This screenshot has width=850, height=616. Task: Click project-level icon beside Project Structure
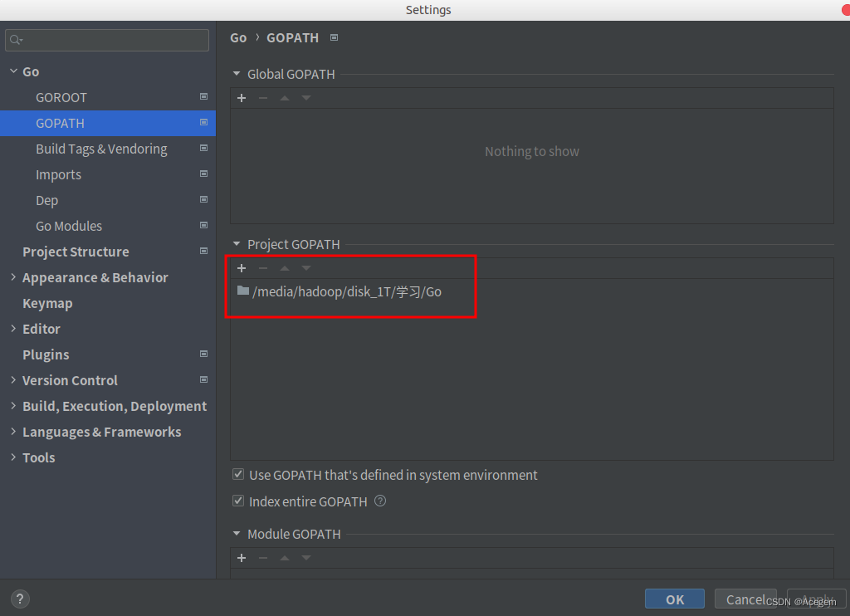tap(204, 251)
